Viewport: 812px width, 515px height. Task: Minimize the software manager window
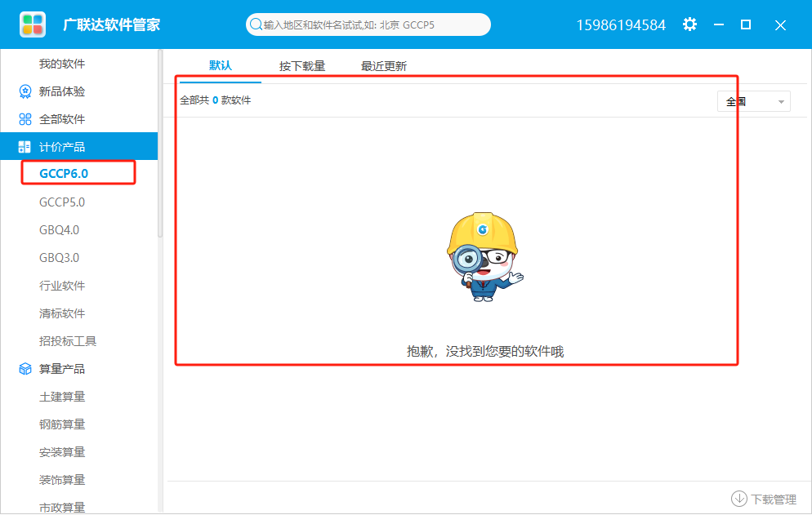pyautogui.click(x=718, y=24)
